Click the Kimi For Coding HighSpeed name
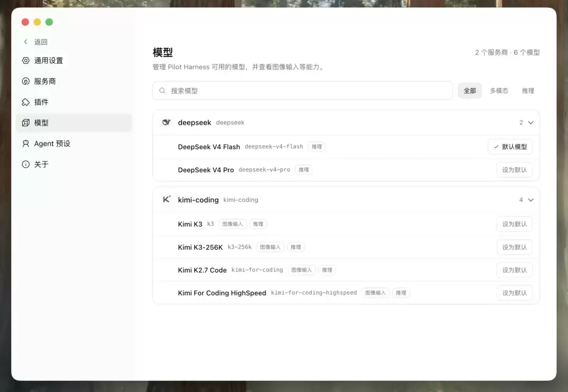568x392 pixels. pos(222,293)
